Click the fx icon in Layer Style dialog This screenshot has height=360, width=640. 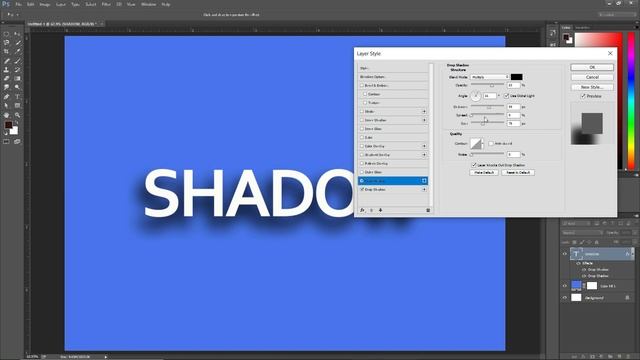coord(362,210)
